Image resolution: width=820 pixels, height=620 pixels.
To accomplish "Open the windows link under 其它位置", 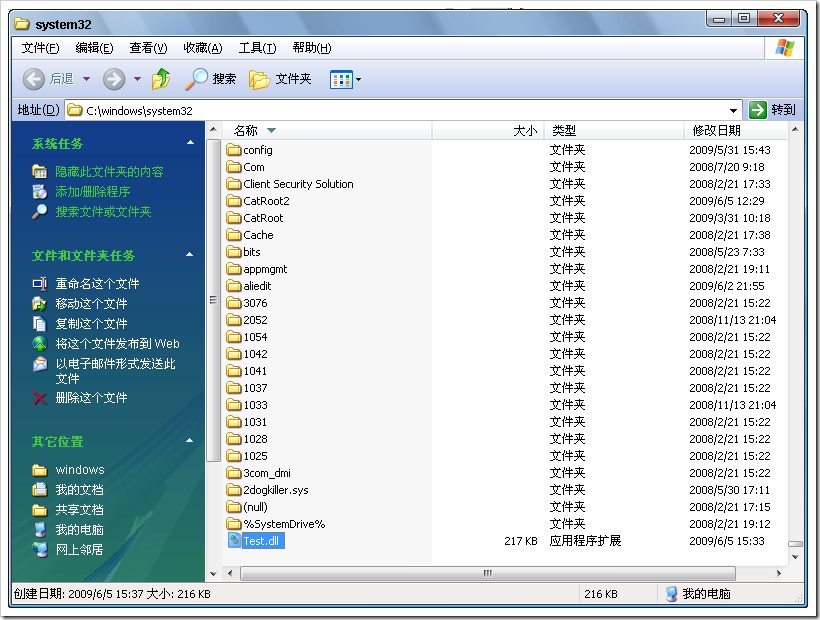I will (x=80, y=469).
